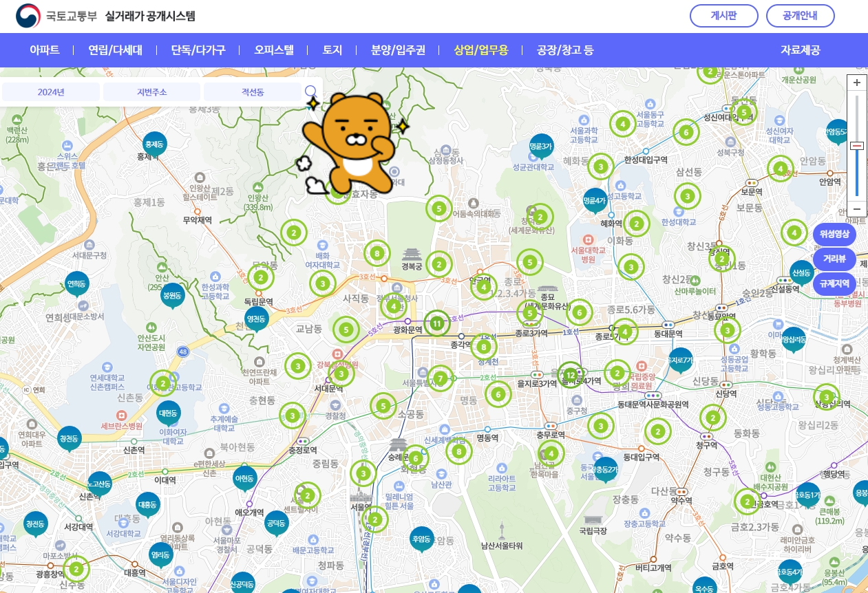Select the 오피스텔 menu
The image size is (868, 593).
pyautogui.click(x=274, y=50)
